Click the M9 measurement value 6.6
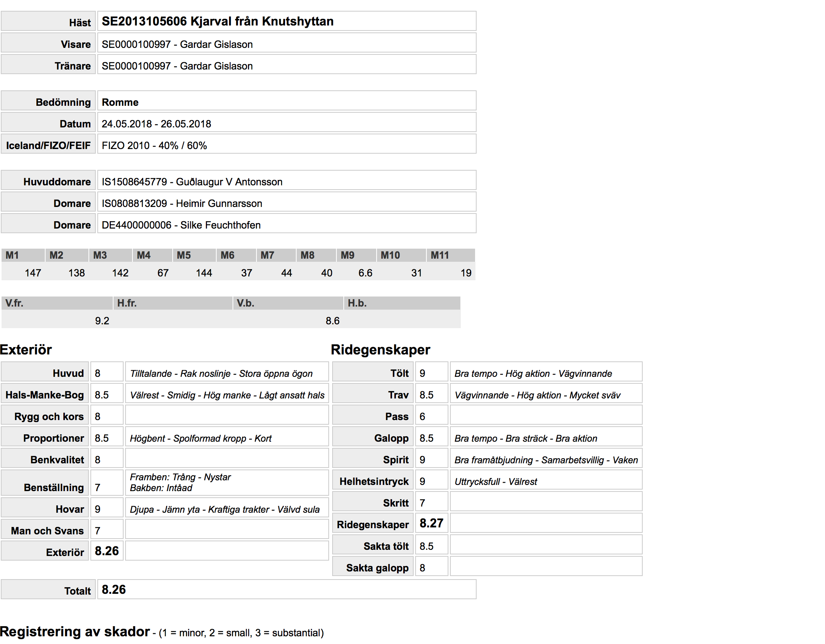Image resolution: width=825 pixels, height=644 pixels. [x=365, y=273]
